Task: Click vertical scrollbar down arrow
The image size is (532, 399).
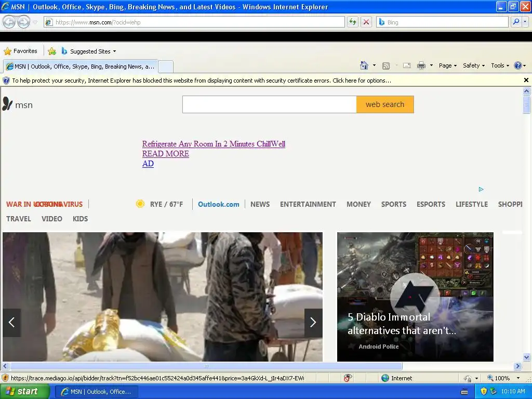Action: pyautogui.click(x=526, y=357)
